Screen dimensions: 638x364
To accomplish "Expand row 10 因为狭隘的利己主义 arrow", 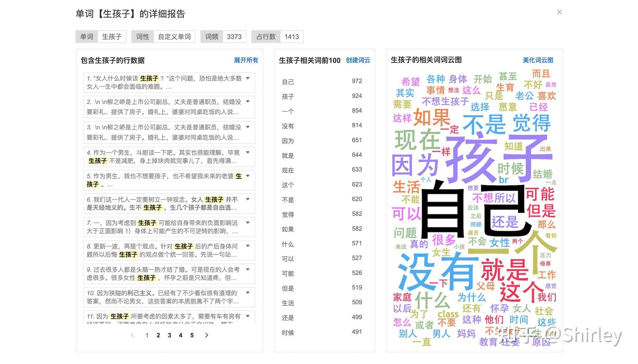I will point(248,293).
